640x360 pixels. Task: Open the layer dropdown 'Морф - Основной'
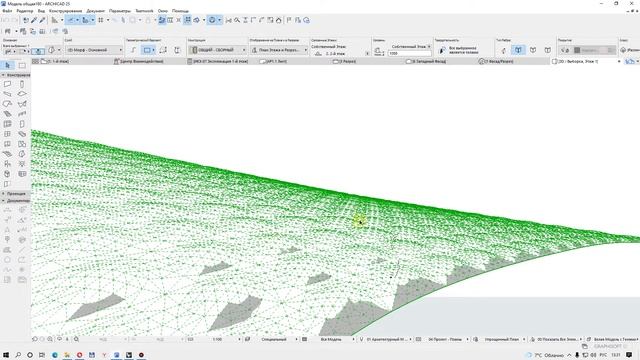[94, 50]
